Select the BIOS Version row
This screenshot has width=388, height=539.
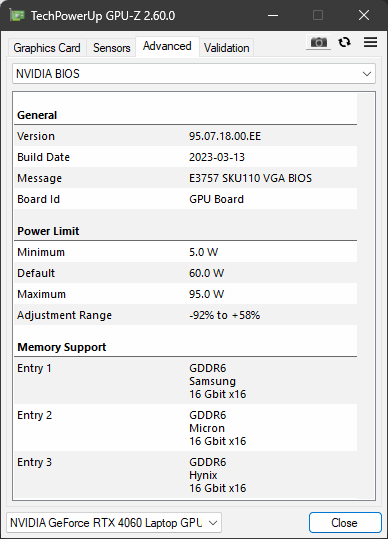pos(186,136)
